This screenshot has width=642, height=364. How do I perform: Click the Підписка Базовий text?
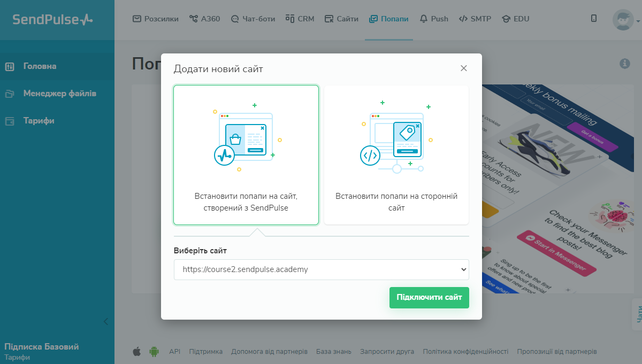point(42,347)
